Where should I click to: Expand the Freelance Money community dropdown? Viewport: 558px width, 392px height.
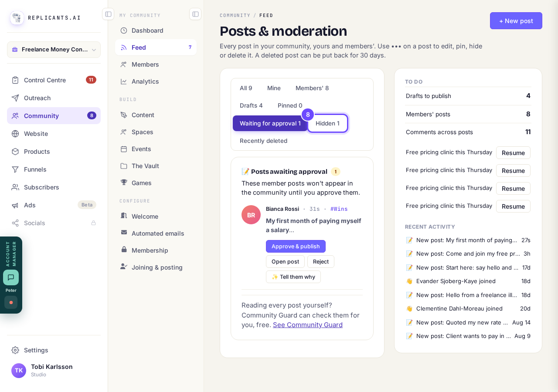point(54,50)
